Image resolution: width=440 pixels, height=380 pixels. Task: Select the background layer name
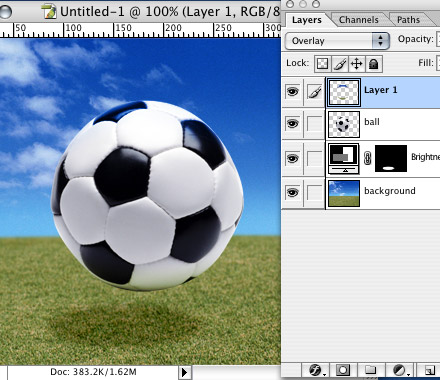[x=390, y=191]
